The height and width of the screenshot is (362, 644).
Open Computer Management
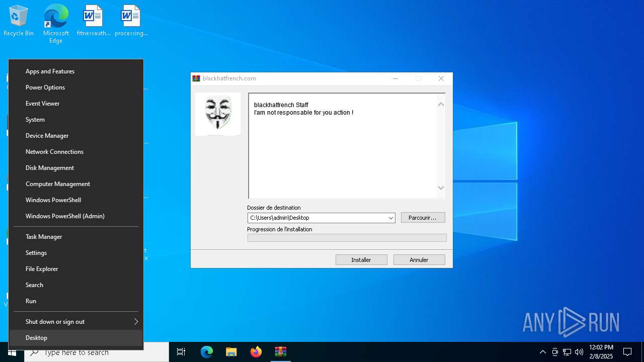click(x=76, y=184)
